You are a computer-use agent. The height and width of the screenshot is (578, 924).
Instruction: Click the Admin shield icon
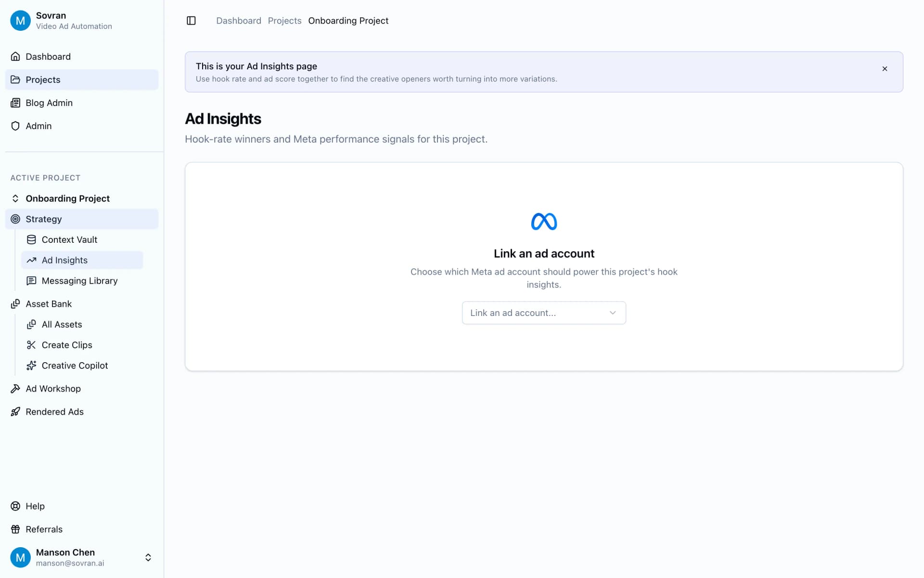[x=15, y=126]
